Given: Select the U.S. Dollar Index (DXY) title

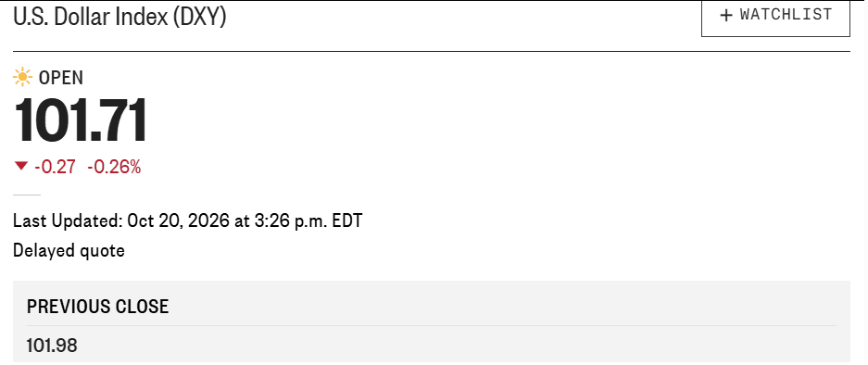Looking at the screenshot, I should (120, 17).
